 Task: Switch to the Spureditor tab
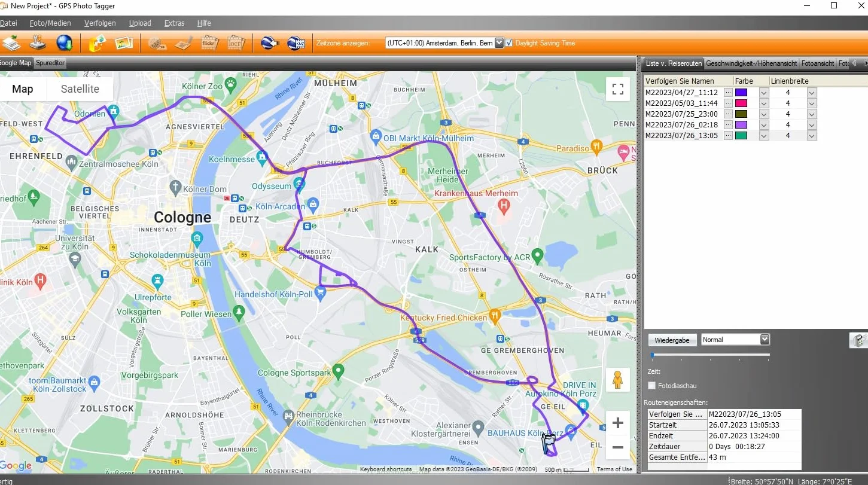click(50, 63)
